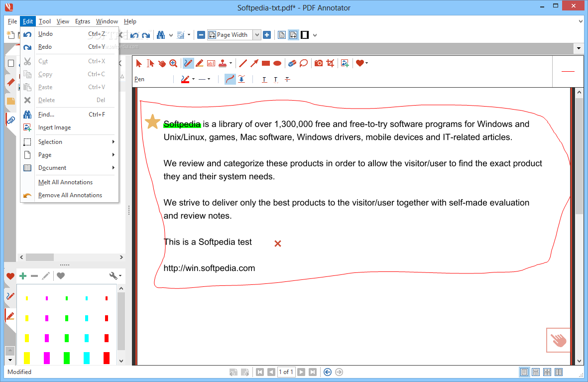The image size is (588, 382).
Task: Expand the Document submenu
Action: 69,168
